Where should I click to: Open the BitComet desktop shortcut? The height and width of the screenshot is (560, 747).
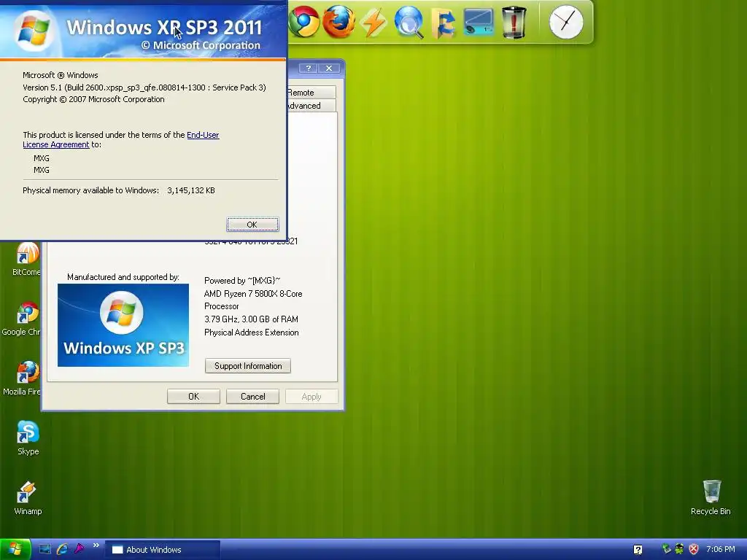(27, 260)
